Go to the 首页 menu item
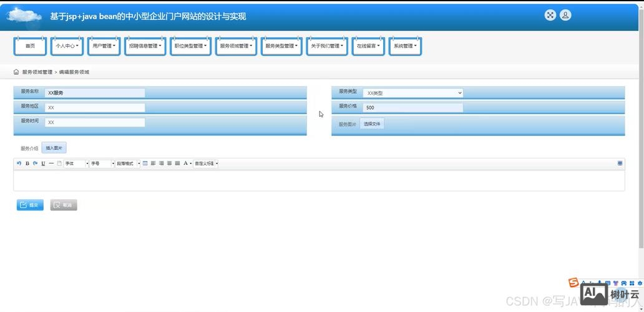The width and height of the screenshot is (644, 312). 30,46
